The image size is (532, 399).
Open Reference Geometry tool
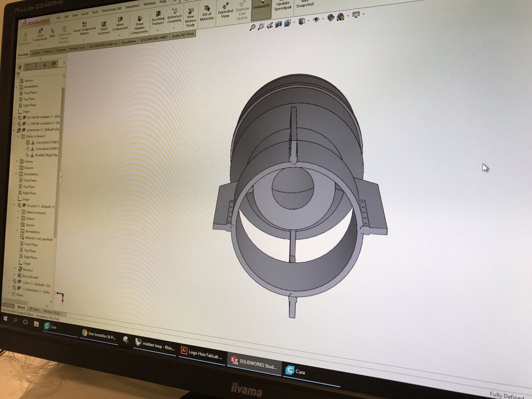pos(175,16)
